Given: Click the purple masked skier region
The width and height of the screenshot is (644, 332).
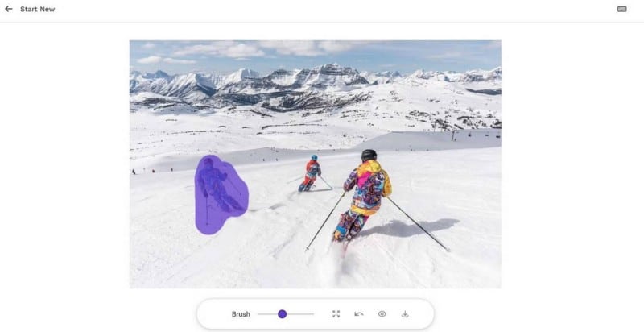Looking at the screenshot, I should pyautogui.click(x=220, y=195).
